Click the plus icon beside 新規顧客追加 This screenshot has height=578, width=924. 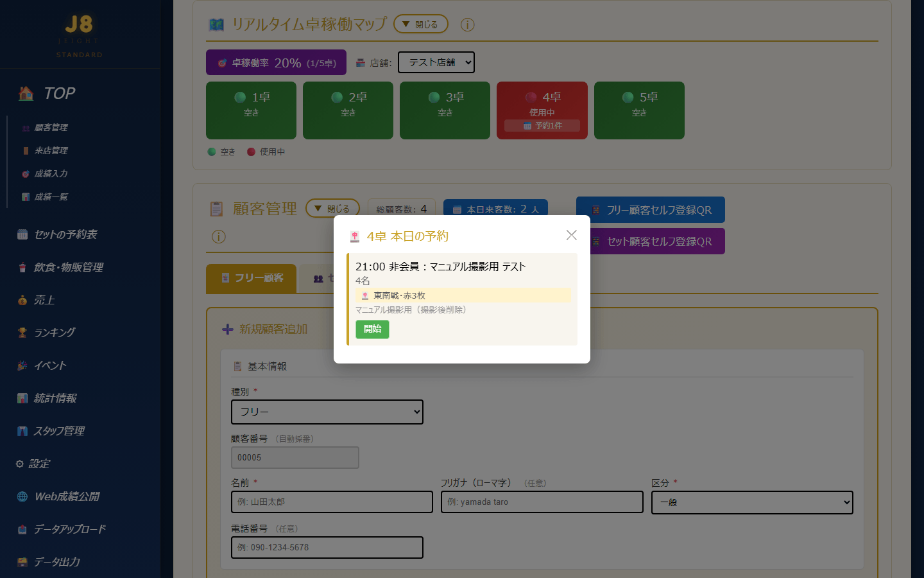[228, 329]
